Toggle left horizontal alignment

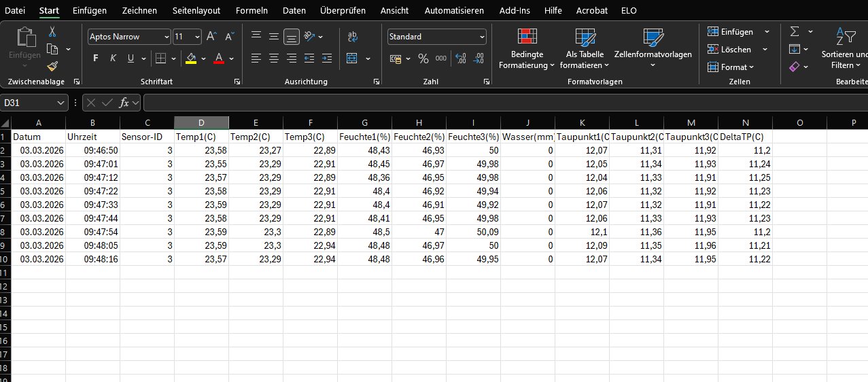pos(256,58)
